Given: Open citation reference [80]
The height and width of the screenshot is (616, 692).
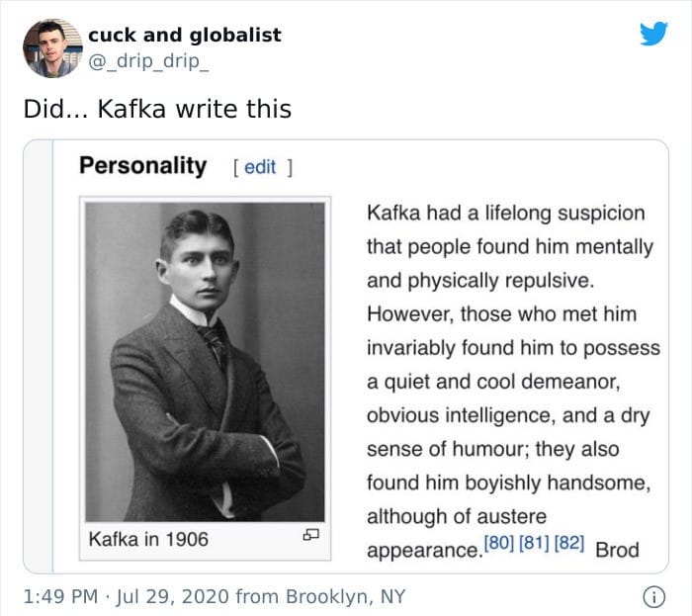Looking at the screenshot, I should point(498,543).
